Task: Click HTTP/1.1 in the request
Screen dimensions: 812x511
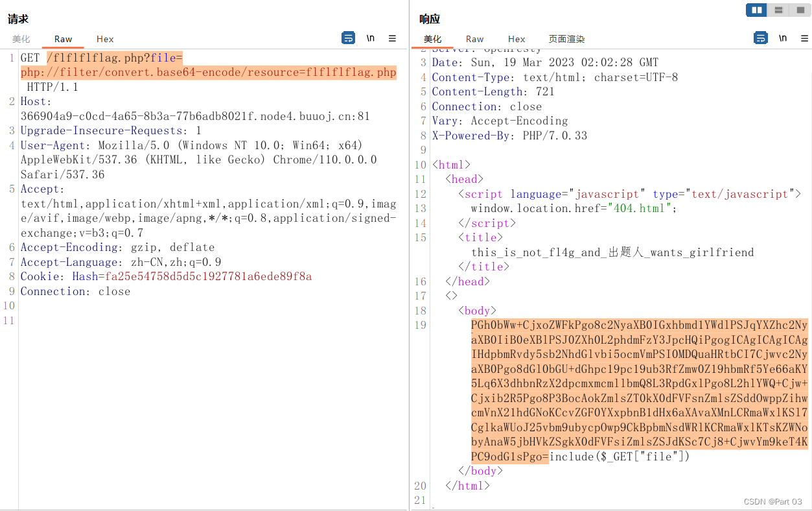Action: coord(52,87)
